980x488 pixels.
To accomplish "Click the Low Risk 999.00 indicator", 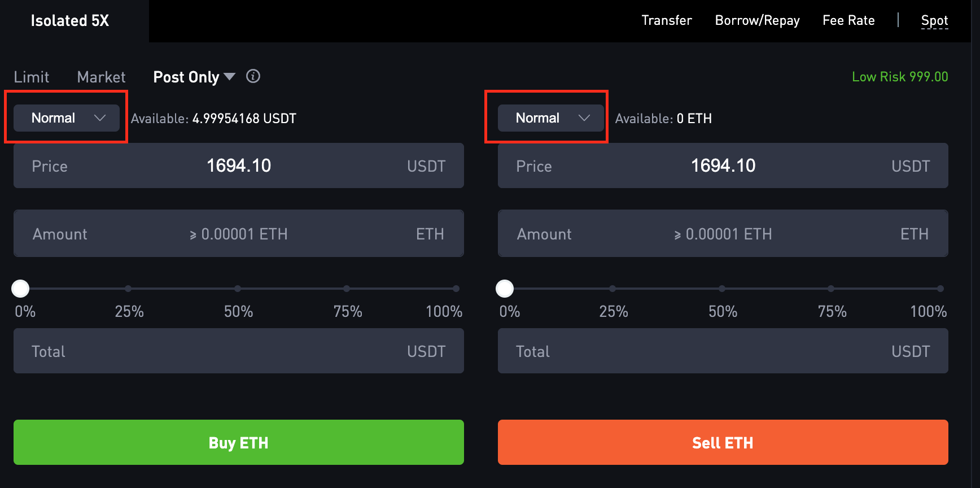I will [x=900, y=77].
